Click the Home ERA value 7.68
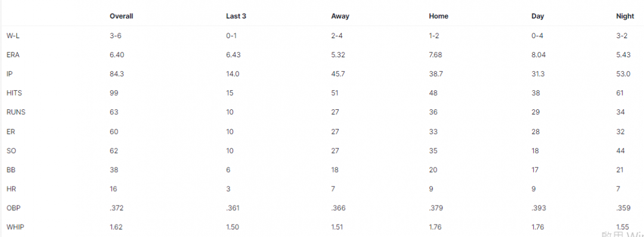The image size is (644, 237). point(435,55)
